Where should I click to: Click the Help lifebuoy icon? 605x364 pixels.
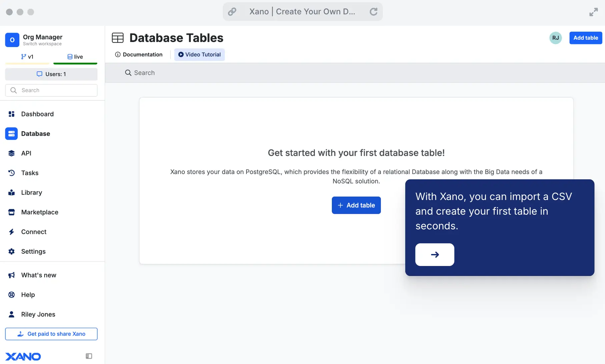point(12,295)
